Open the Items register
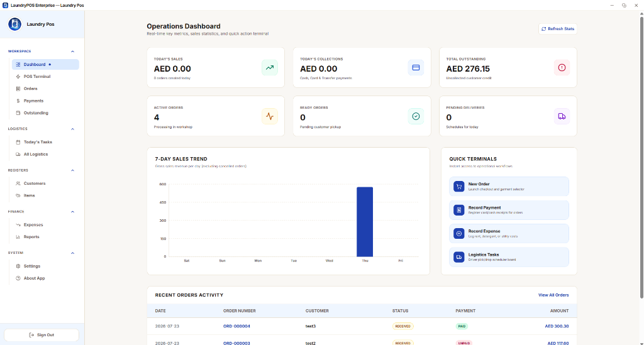This screenshot has width=644, height=345. point(45,195)
